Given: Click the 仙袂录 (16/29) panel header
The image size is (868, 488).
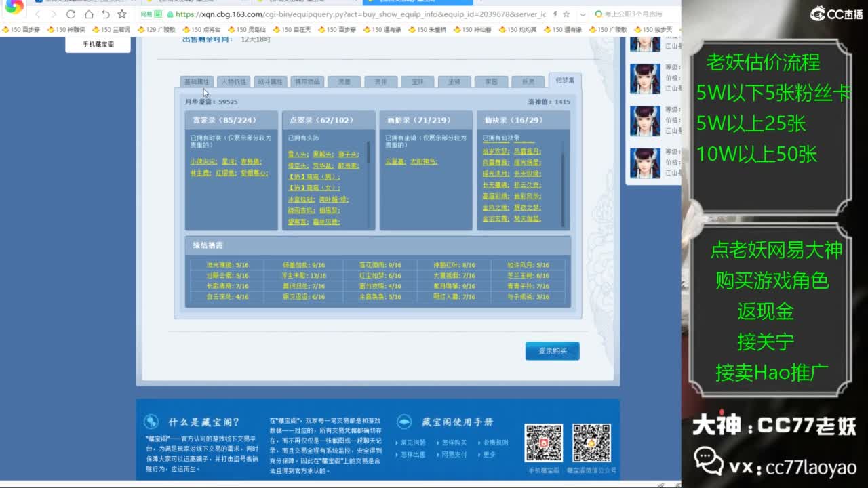Looking at the screenshot, I should click(x=524, y=120).
